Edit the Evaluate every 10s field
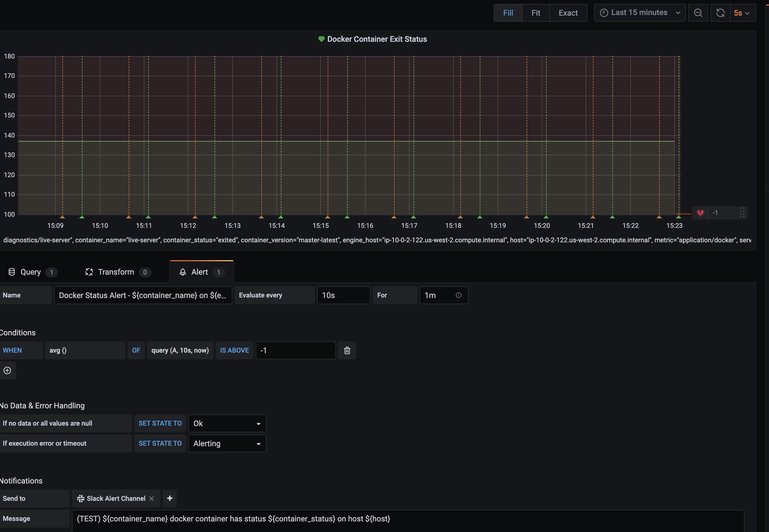This screenshot has width=769, height=532. (x=344, y=295)
